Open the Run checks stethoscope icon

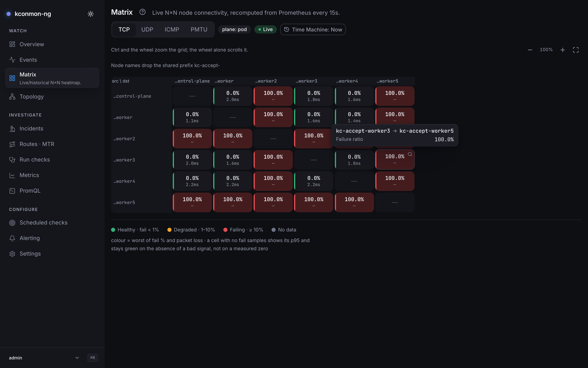pyautogui.click(x=12, y=160)
